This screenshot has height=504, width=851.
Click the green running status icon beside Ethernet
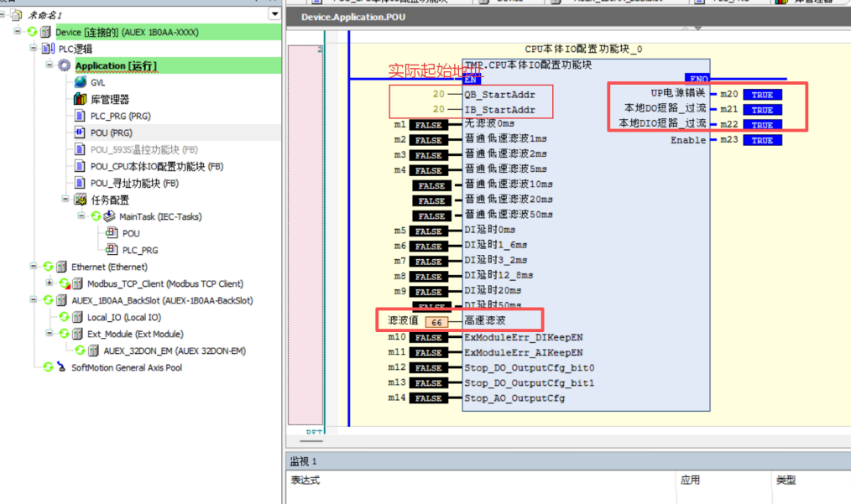48,267
